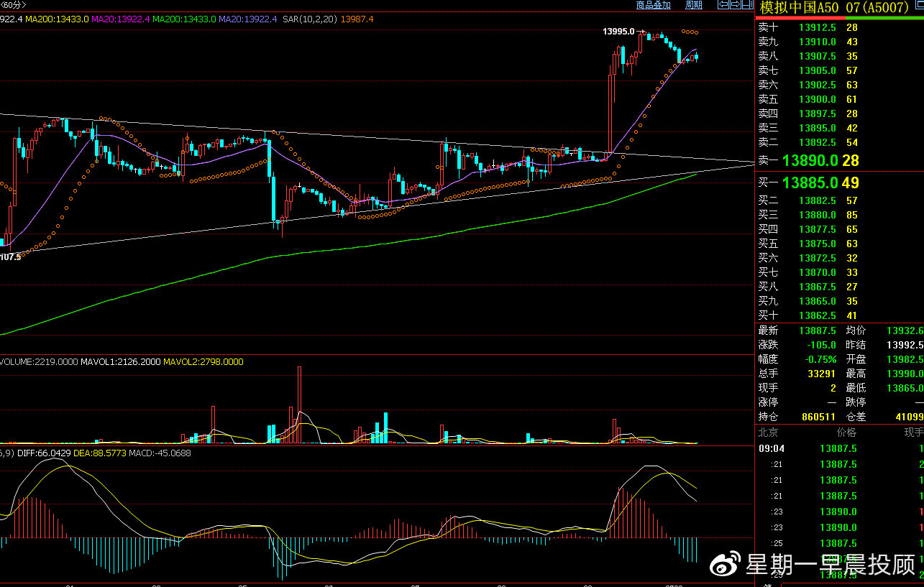This screenshot has height=587, width=924.
Task: Click the yellow MAVOL2:2798.0000 label
Action: 203,362
